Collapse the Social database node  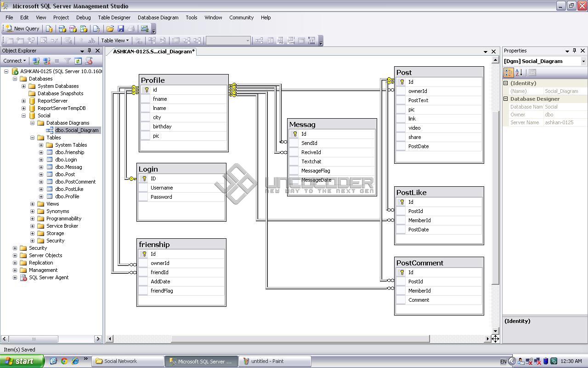[x=23, y=115]
